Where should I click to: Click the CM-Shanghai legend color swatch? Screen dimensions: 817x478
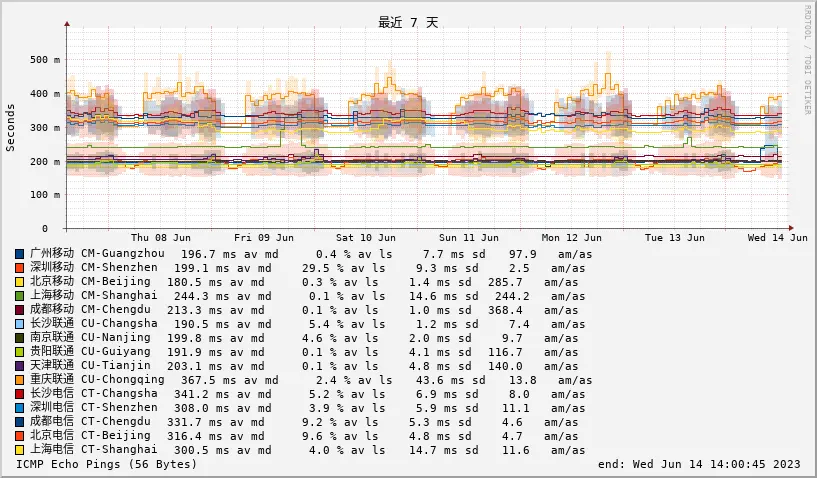(x=20, y=296)
